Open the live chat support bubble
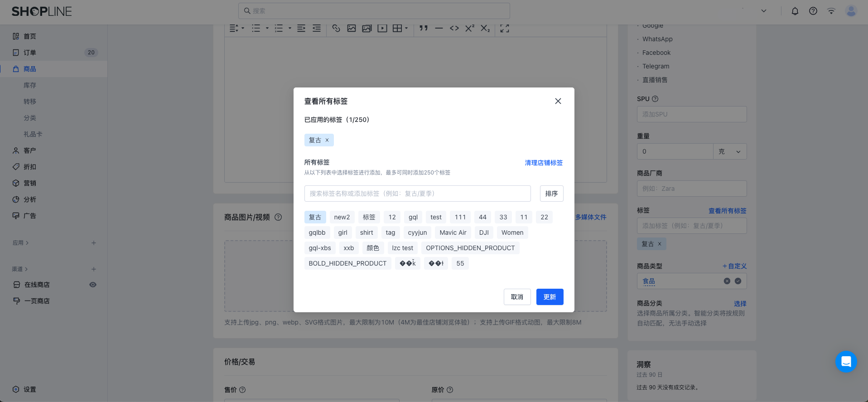Screen dimensions: 868x402 pos(846,361)
